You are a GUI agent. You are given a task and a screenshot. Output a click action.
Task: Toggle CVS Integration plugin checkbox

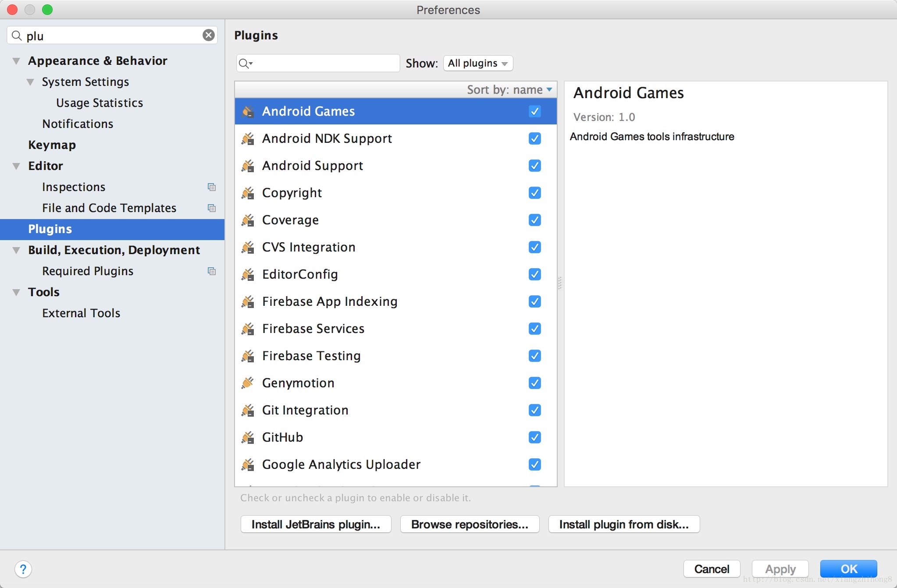(534, 247)
